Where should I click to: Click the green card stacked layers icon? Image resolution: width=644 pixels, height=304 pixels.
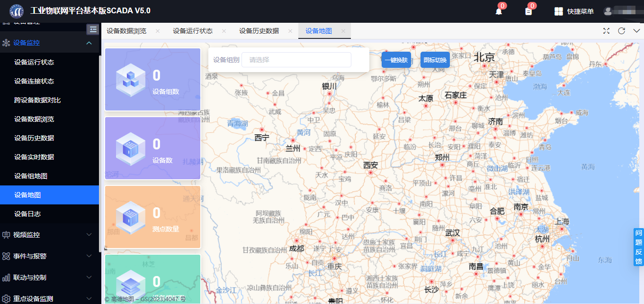click(x=130, y=286)
